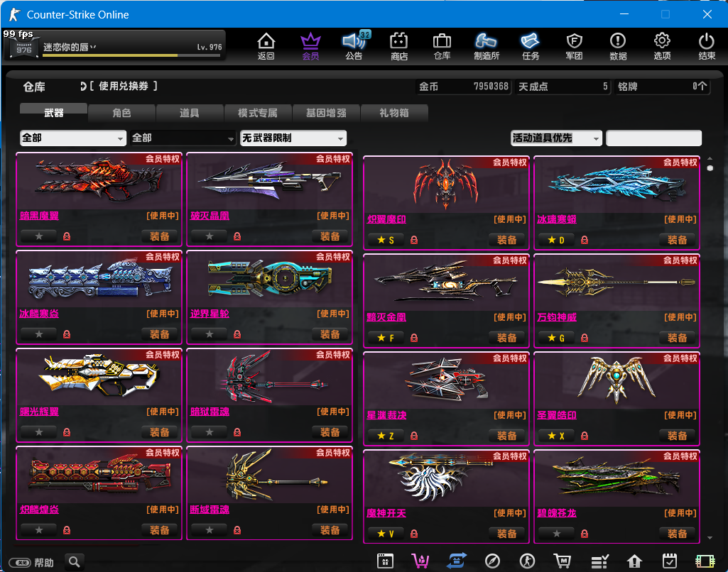Click the 使用兑换券 link

tap(123, 87)
